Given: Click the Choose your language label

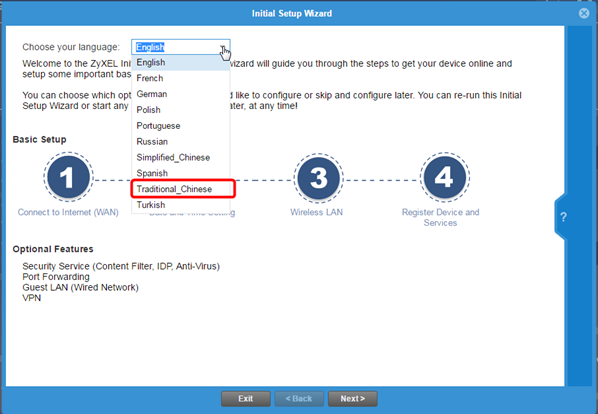Looking at the screenshot, I should click(71, 47).
